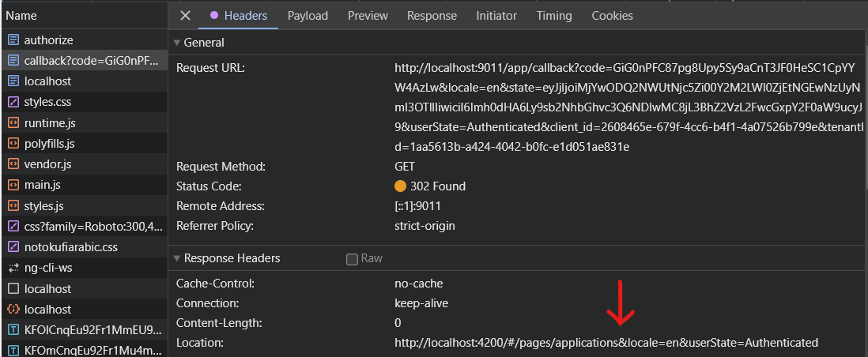View the Timing tab

click(554, 16)
